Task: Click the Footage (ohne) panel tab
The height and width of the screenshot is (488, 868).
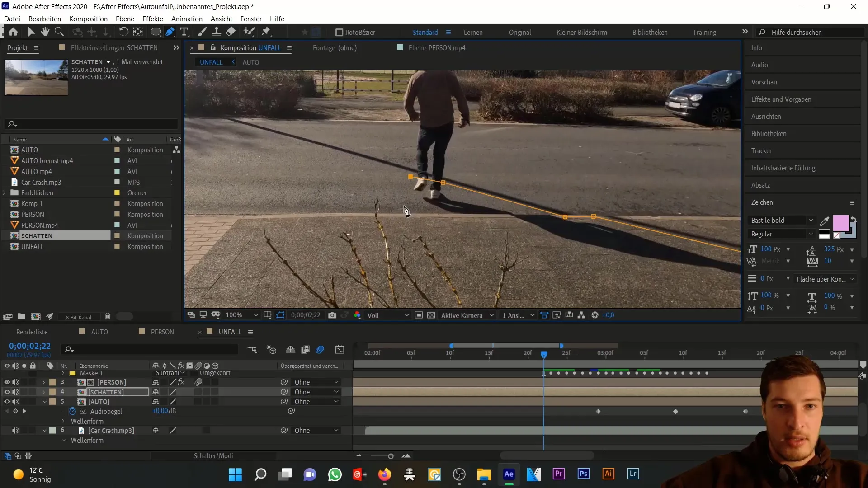Action: (335, 47)
